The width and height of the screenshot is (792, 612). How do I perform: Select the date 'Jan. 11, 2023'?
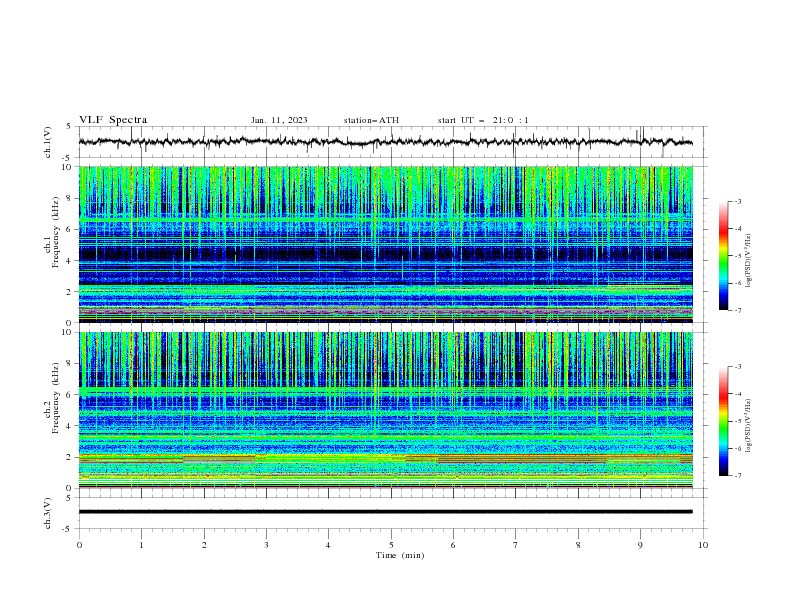(x=279, y=120)
